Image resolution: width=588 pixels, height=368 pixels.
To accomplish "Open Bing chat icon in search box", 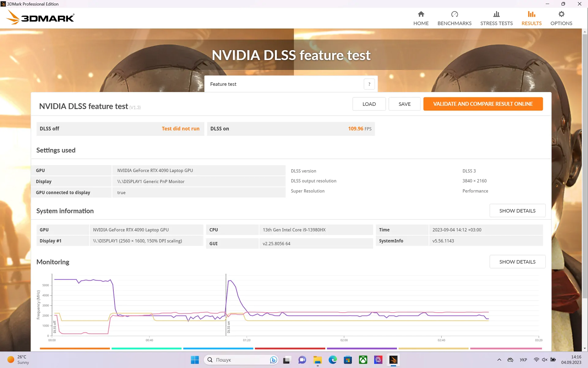I will pyautogui.click(x=273, y=360).
